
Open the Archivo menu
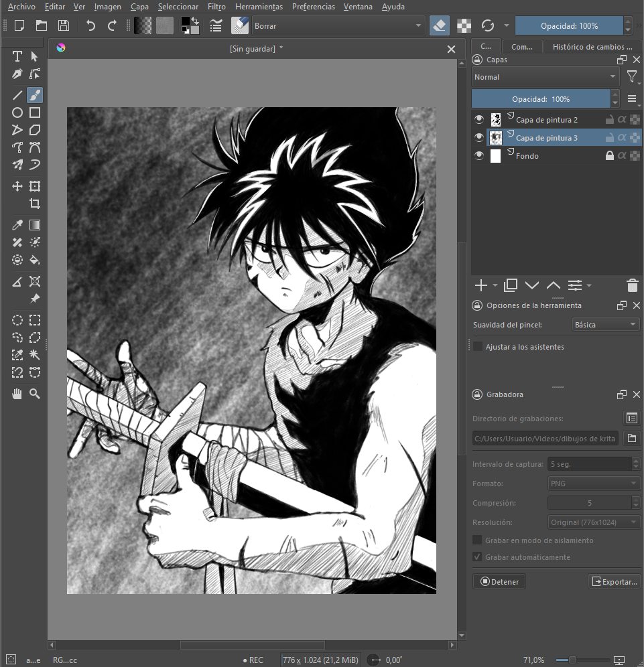(x=21, y=7)
